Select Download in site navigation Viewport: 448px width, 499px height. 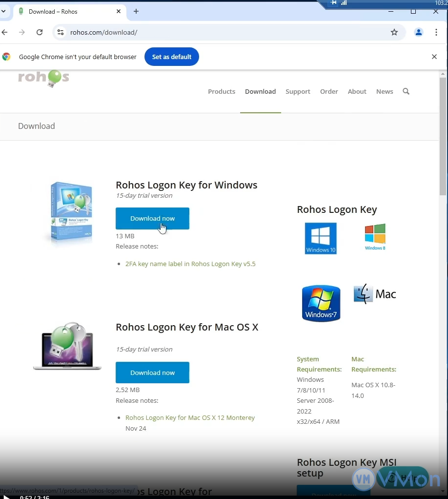tap(260, 92)
